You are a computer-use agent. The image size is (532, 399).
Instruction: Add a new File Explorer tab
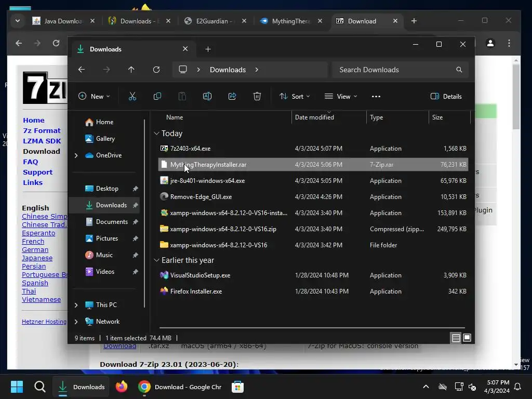click(208, 49)
